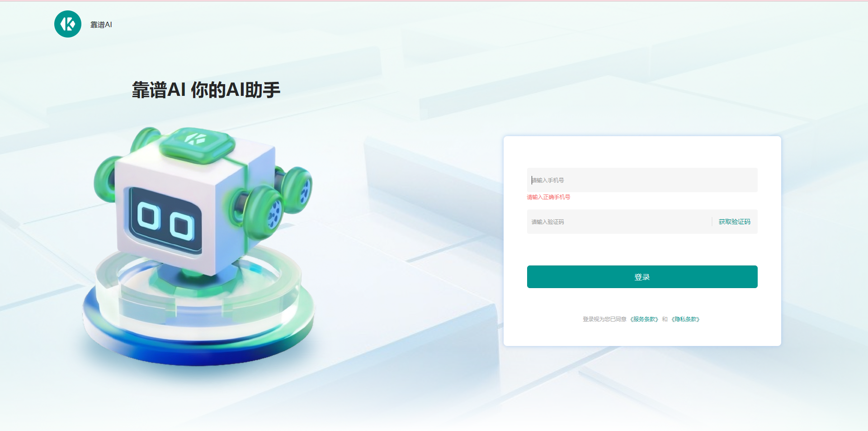Open the 《服务条款》 service terms link

(x=645, y=319)
